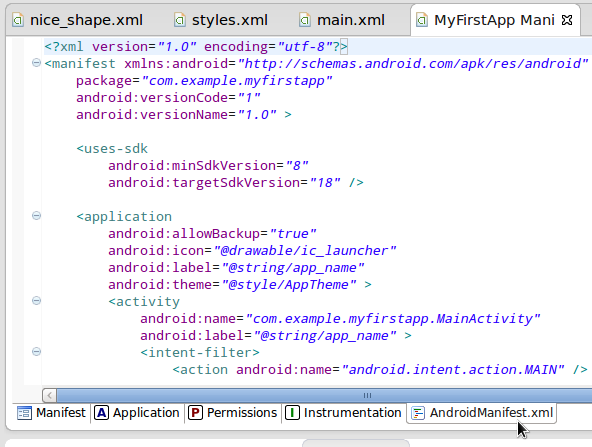Open the Application bottom tab
Viewport: 592px width, 447px height.
pos(137,413)
